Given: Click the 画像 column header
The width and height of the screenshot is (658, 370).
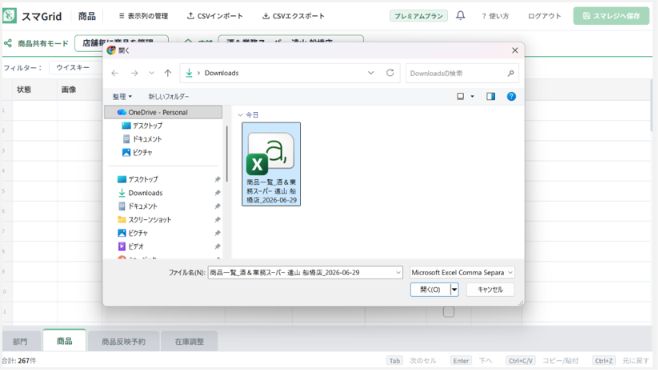Looking at the screenshot, I should [x=69, y=89].
